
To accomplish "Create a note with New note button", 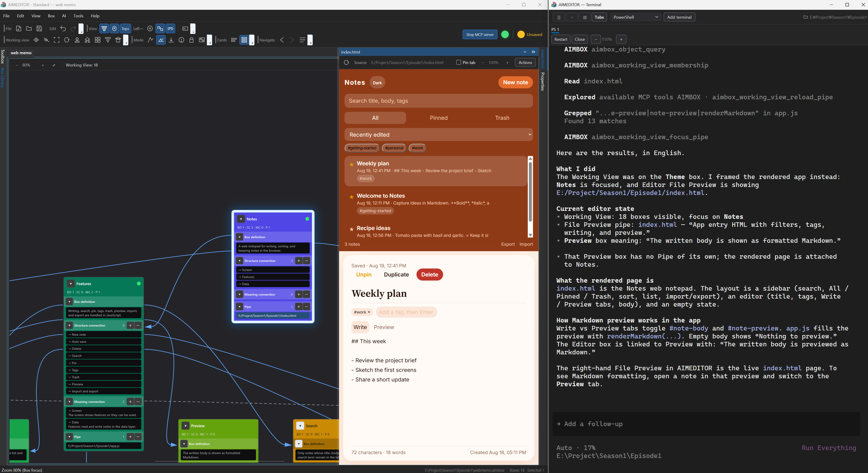I will (x=515, y=82).
